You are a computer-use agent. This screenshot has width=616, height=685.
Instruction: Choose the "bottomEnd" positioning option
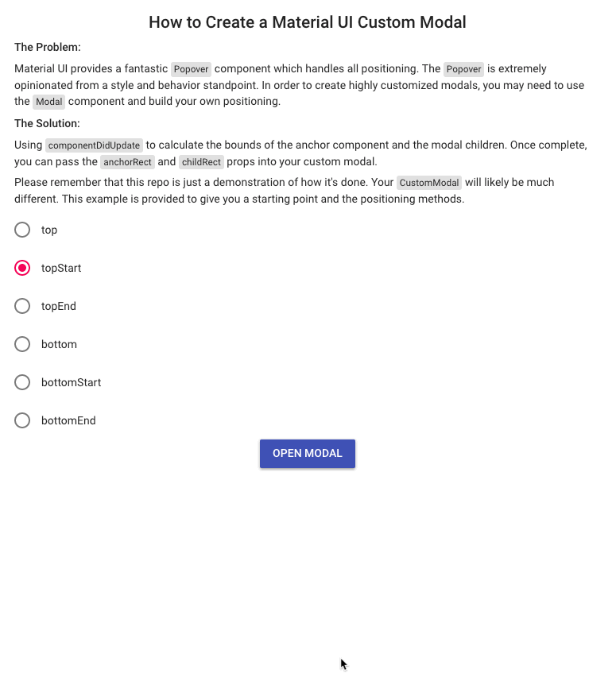[22, 420]
